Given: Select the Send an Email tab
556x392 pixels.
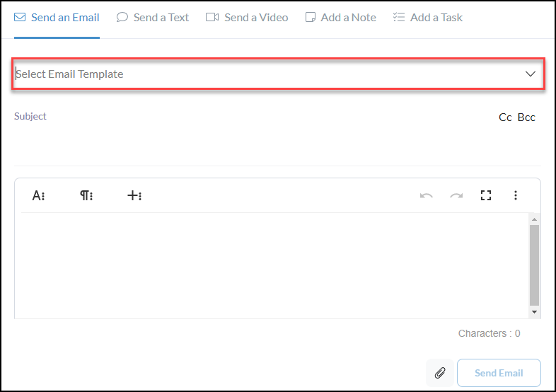Looking at the screenshot, I should (57, 18).
